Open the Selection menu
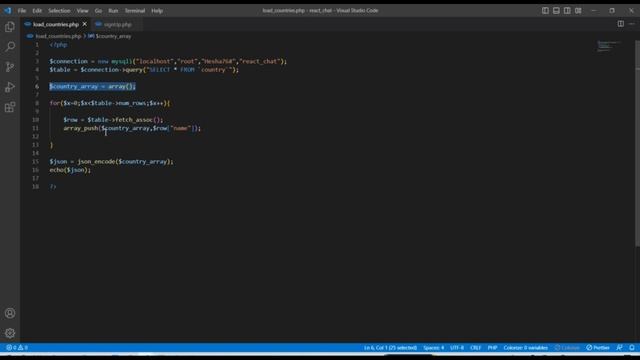 pos(59,11)
